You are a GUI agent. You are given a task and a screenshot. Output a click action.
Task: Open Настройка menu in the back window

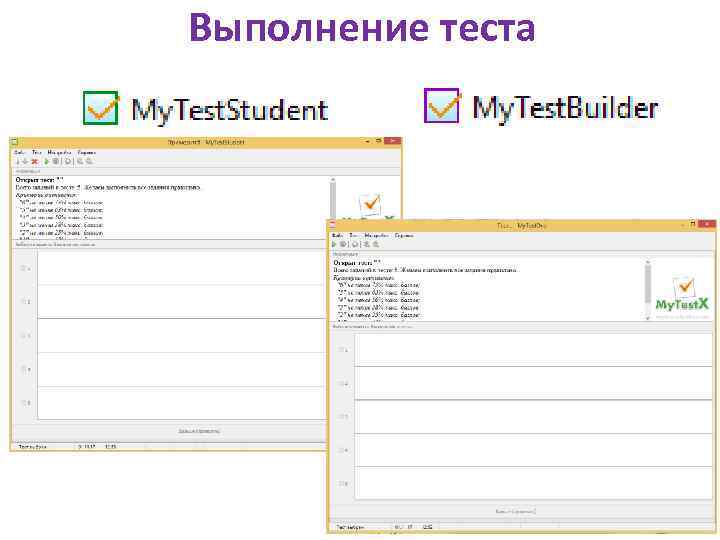[x=59, y=152]
